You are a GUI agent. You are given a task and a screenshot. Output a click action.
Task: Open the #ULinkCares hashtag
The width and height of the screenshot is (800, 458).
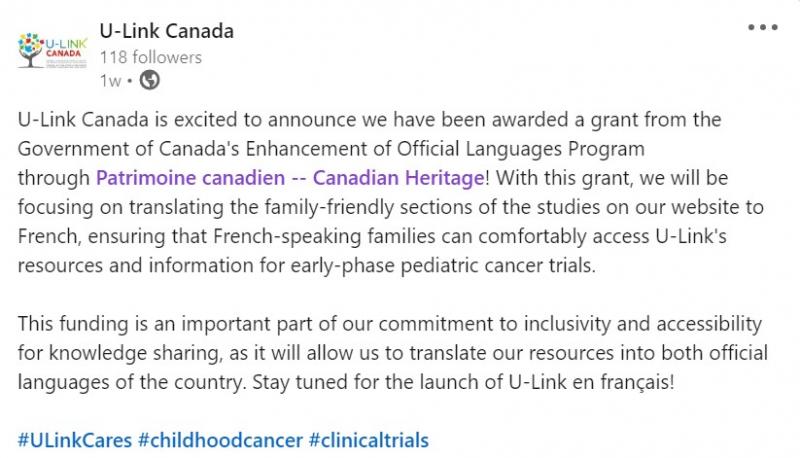pos(75,440)
